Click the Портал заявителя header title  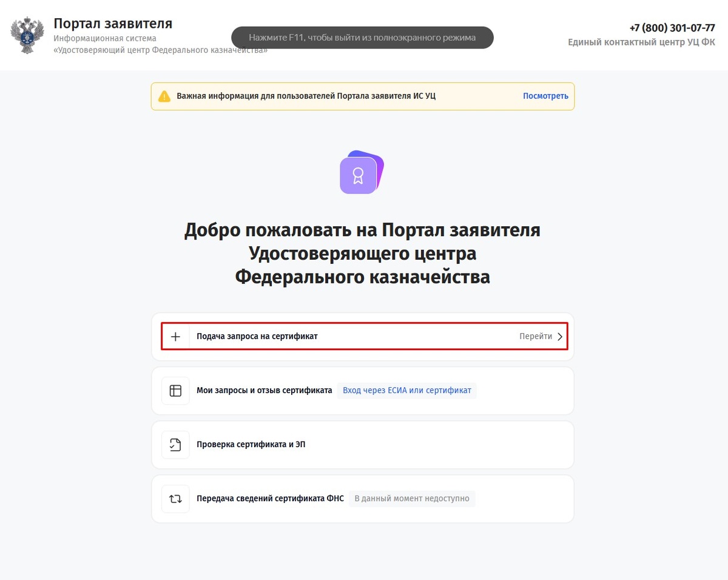[113, 24]
